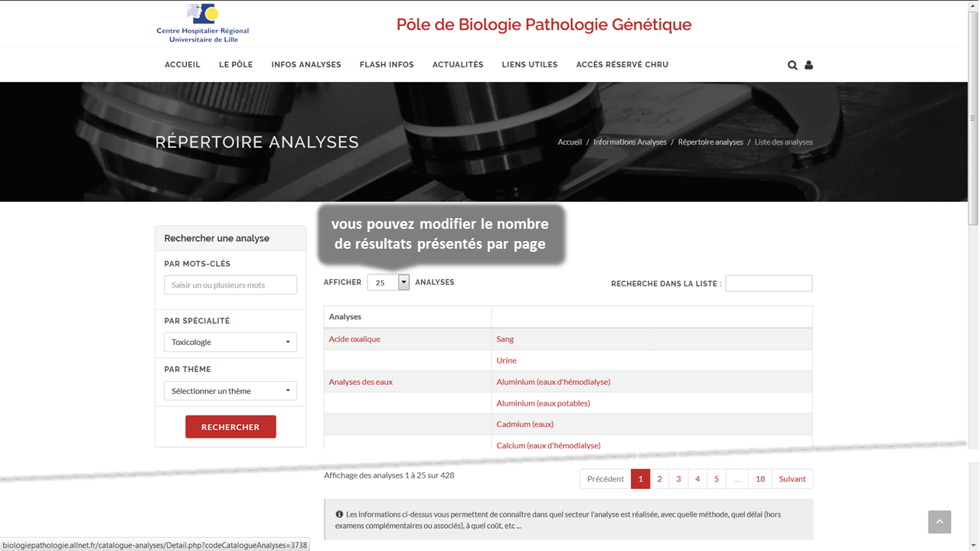Click the Rechercher button

pyautogui.click(x=230, y=427)
